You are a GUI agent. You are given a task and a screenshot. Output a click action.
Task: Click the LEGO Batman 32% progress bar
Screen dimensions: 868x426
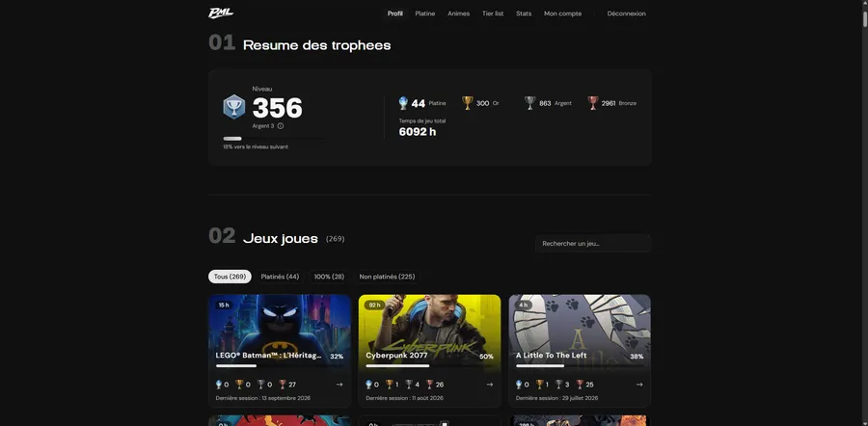[x=280, y=365]
